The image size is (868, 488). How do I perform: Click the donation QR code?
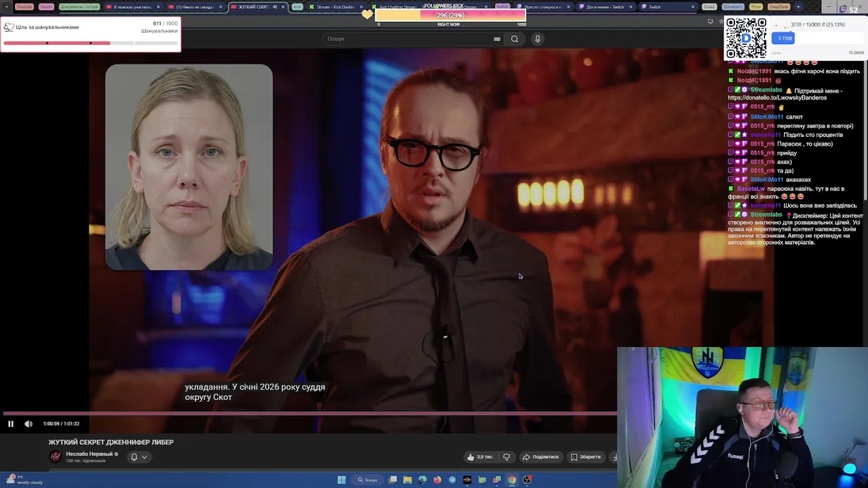pyautogui.click(x=746, y=39)
